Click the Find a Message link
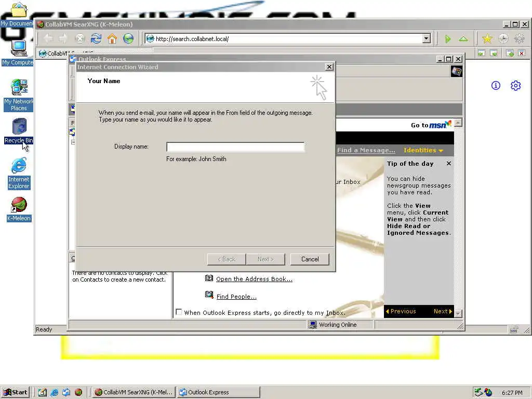532x399 pixels. 366,150
